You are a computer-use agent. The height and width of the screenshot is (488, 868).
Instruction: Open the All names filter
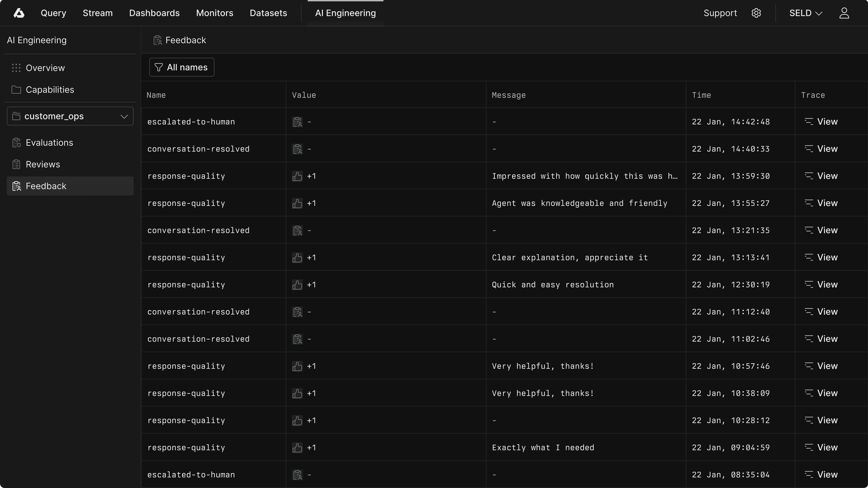(182, 67)
